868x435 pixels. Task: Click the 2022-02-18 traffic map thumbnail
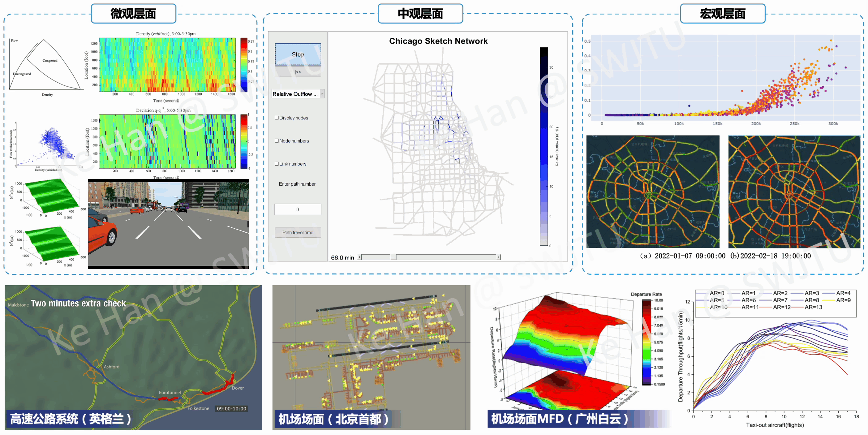[x=794, y=192]
